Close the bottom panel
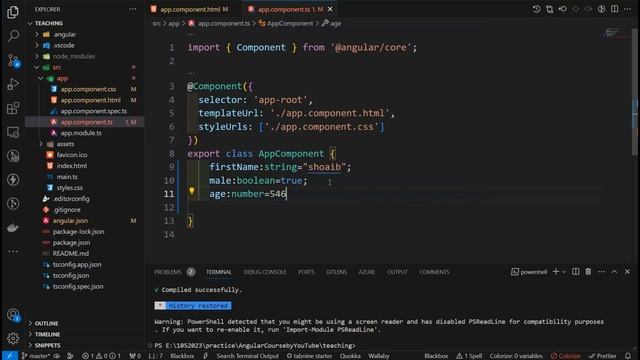Screen dimensions: 640x360 (x=627, y=271)
